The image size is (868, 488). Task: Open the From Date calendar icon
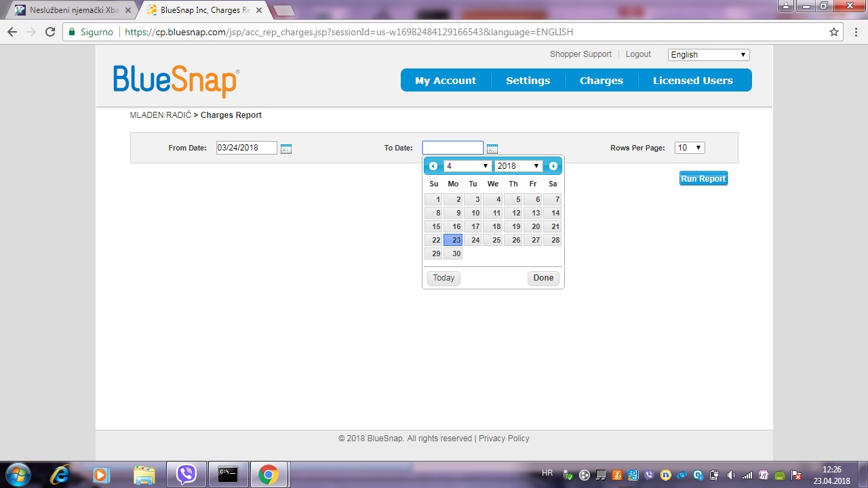click(x=286, y=148)
